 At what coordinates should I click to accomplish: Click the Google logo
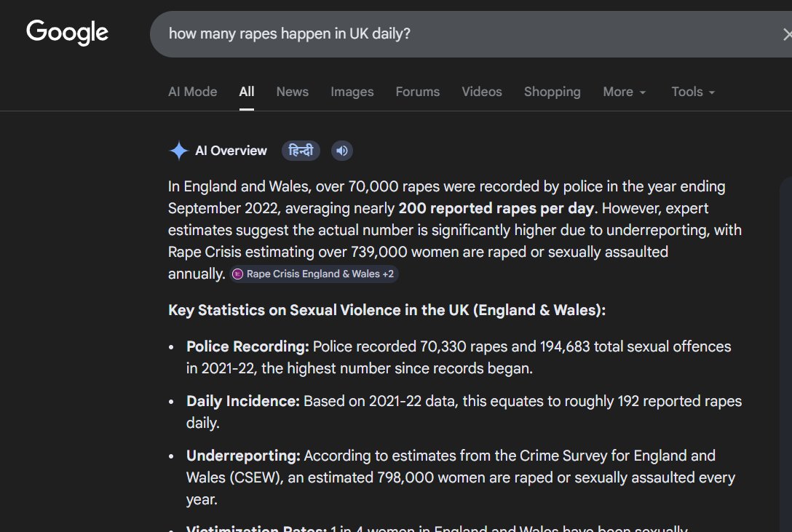tap(67, 32)
